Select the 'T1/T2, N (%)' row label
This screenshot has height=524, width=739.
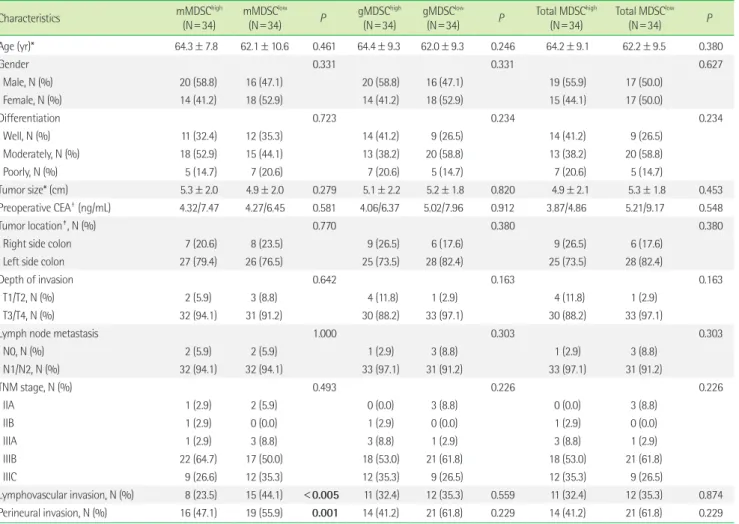tap(28, 297)
